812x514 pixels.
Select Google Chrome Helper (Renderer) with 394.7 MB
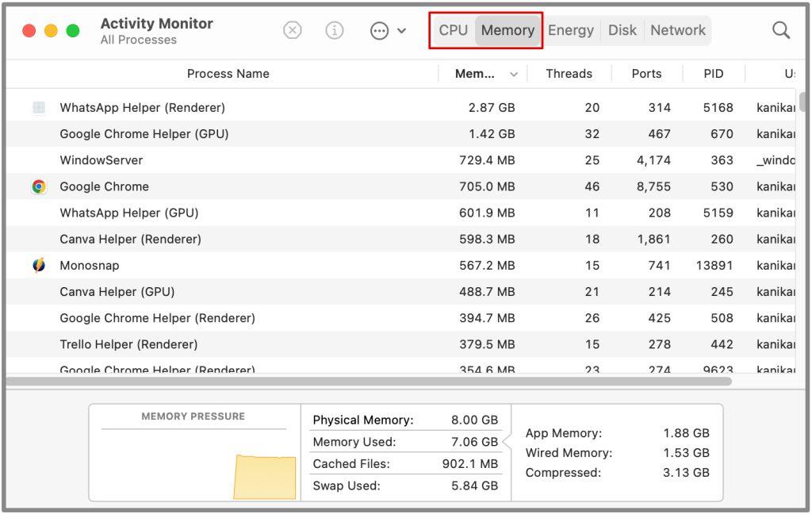point(158,318)
